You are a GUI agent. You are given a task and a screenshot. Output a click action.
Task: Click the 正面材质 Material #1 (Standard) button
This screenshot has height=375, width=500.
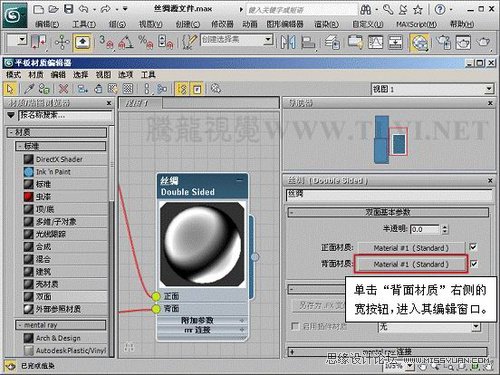pyautogui.click(x=411, y=248)
